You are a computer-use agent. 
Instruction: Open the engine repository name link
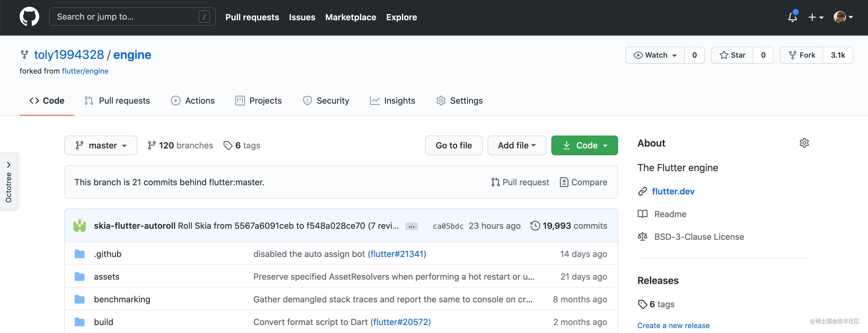(x=132, y=55)
